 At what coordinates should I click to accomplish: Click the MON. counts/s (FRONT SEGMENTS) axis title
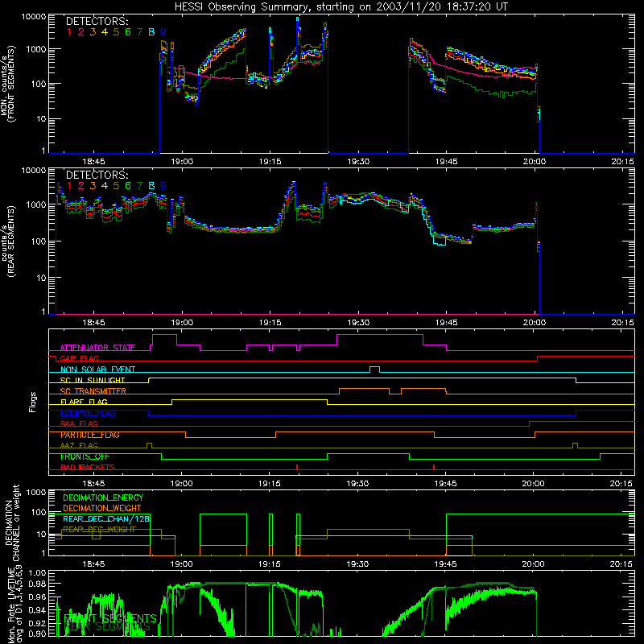[7, 84]
